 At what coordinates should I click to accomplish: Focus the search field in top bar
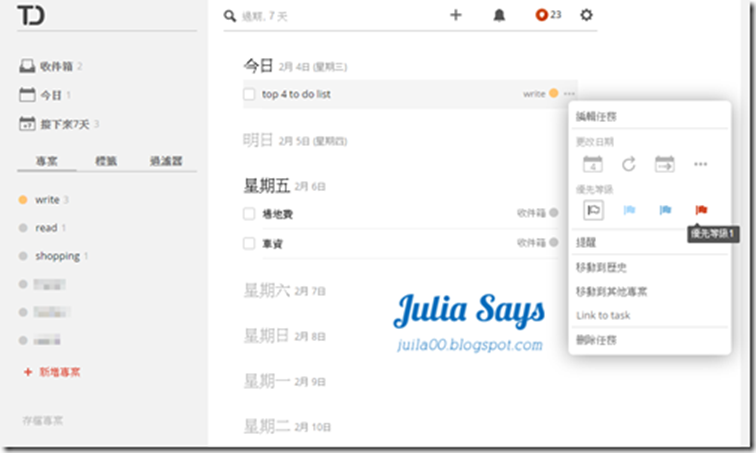click(x=338, y=16)
